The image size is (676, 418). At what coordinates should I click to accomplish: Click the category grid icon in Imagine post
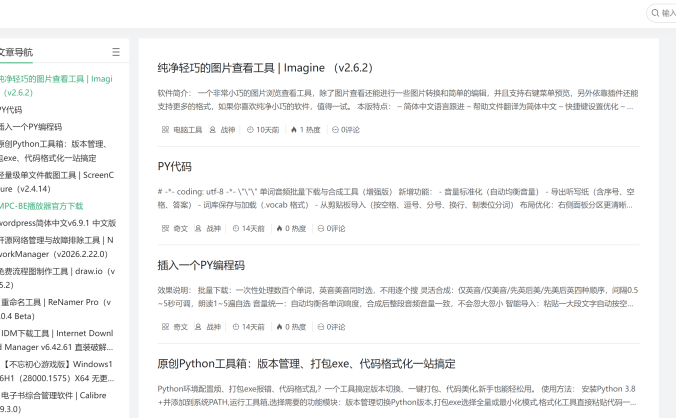(x=165, y=130)
